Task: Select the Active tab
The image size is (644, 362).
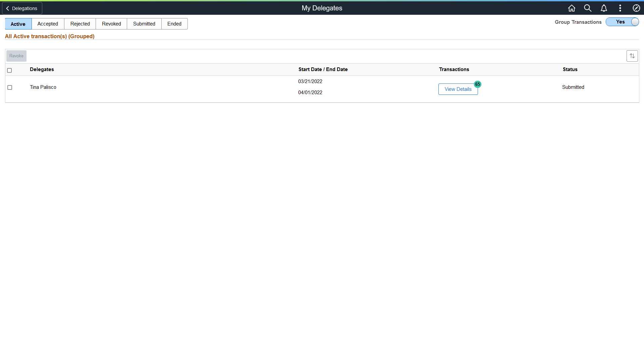Action: (x=18, y=24)
